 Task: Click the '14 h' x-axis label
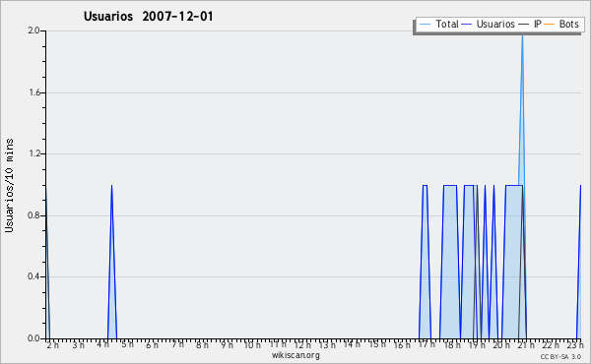[x=352, y=344]
